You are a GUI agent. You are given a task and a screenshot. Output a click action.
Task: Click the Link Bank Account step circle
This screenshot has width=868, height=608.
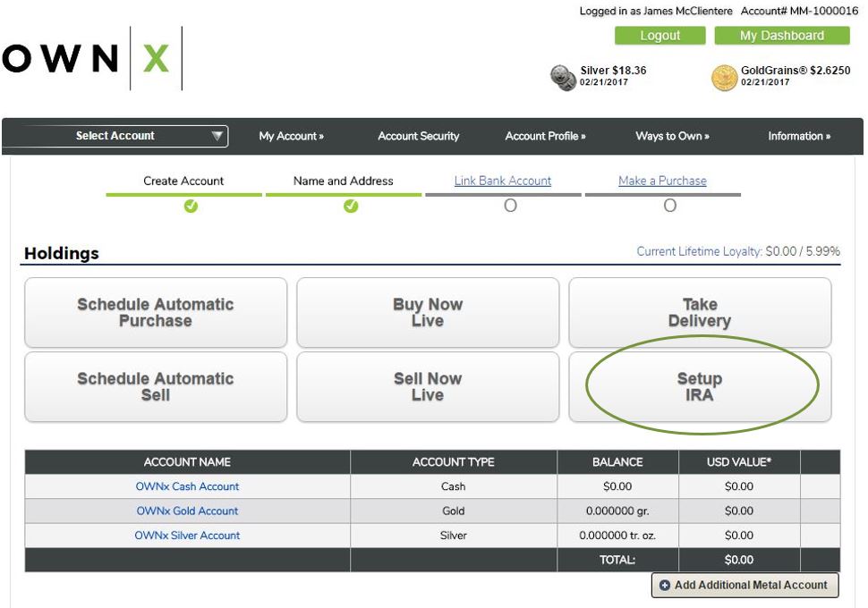510,206
